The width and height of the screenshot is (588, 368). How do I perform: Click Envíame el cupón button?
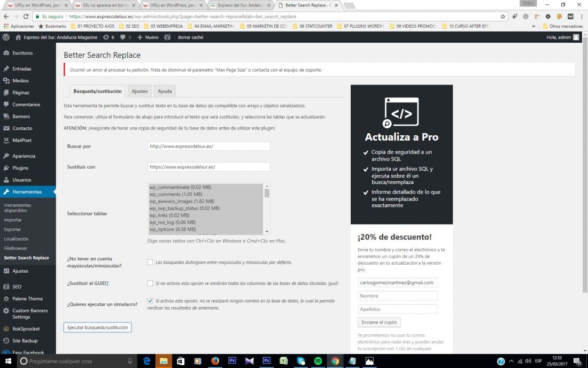(379, 322)
